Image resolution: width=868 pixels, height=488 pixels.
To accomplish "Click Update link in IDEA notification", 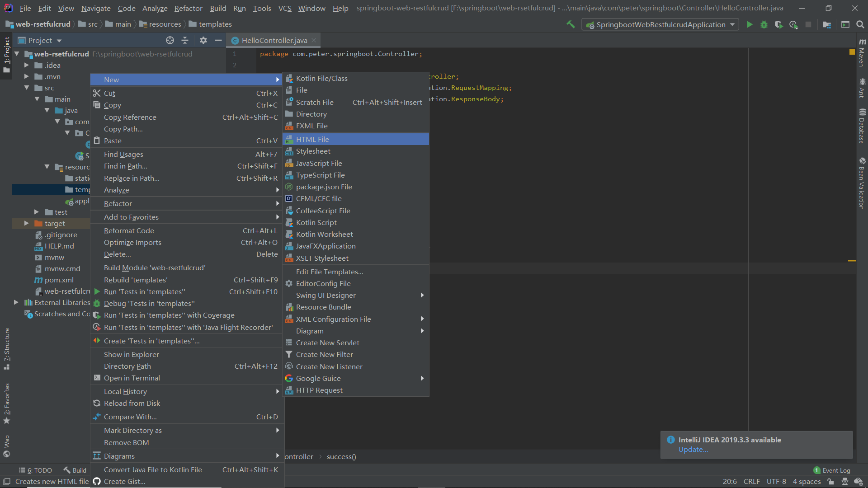I will [x=693, y=449].
